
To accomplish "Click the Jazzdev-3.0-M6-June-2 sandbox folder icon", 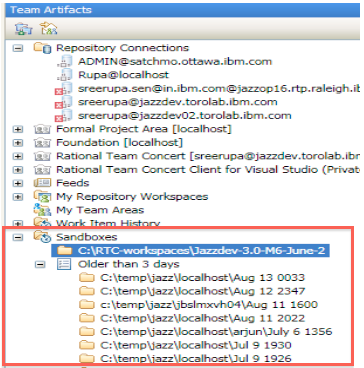I will (x=65, y=250).
